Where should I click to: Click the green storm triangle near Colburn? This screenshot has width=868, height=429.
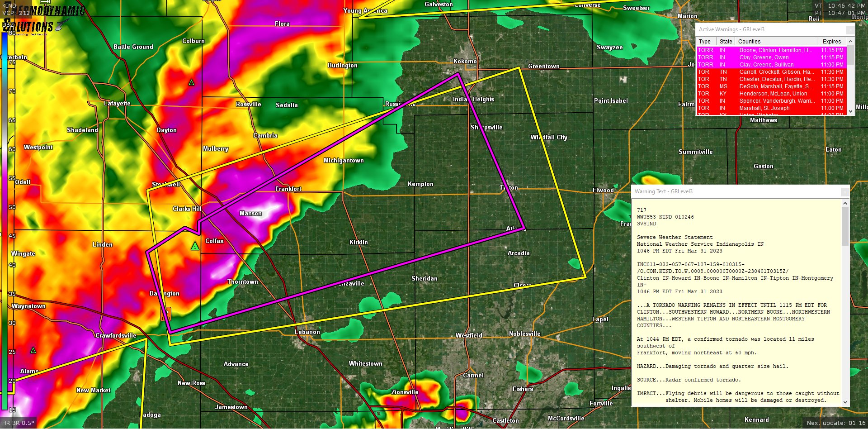click(192, 83)
